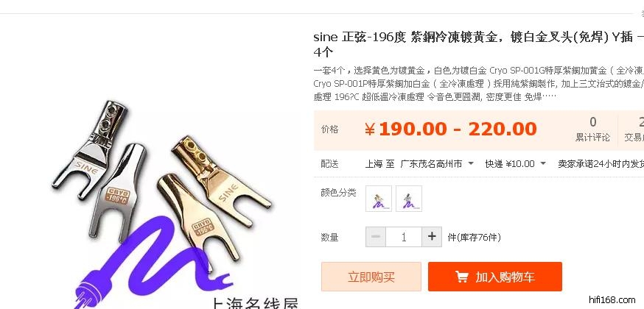Click the 卖家承诺24小时内发货 text
This screenshot has width=644, height=309.
click(x=601, y=164)
